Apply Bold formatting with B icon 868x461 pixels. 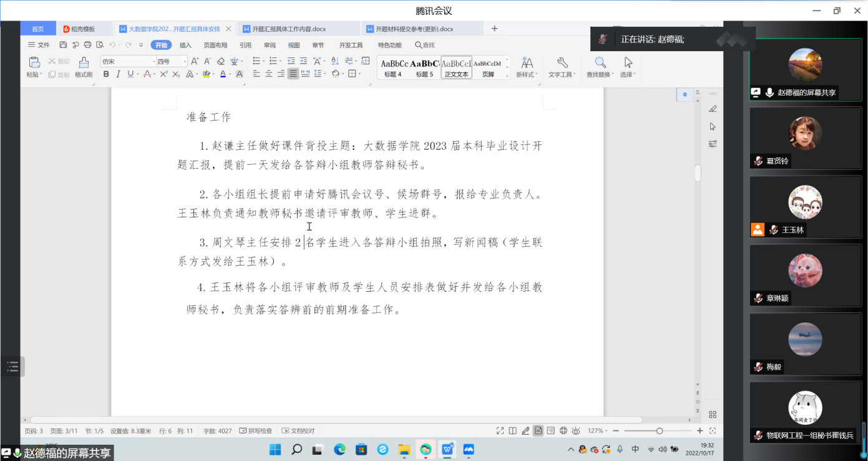(106, 74)
